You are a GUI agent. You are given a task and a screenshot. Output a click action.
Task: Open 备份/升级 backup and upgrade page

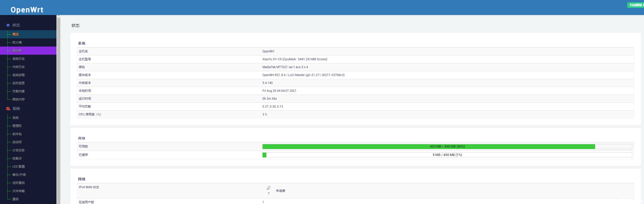click(x=19, y=175)
